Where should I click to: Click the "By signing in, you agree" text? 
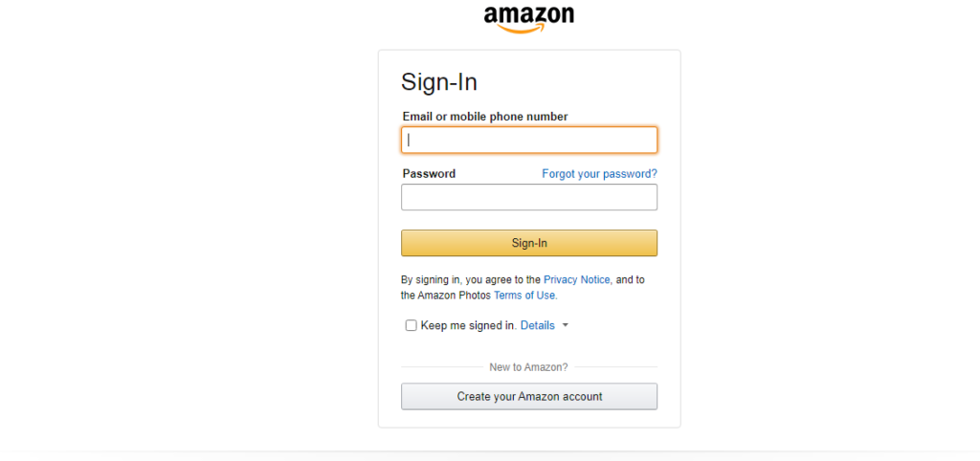[x=464, y=280]
